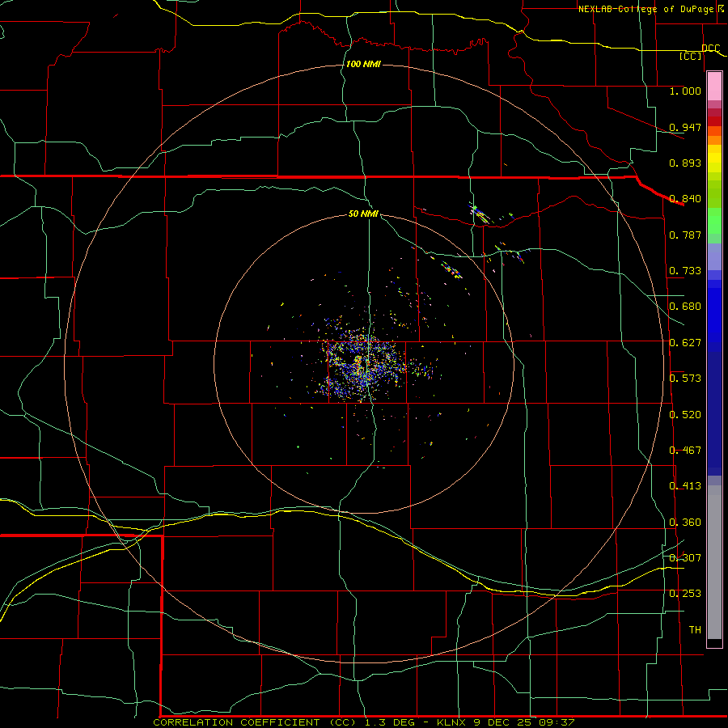Click the TH threshold label
This screenshot has width=728, height=728.
695,629
